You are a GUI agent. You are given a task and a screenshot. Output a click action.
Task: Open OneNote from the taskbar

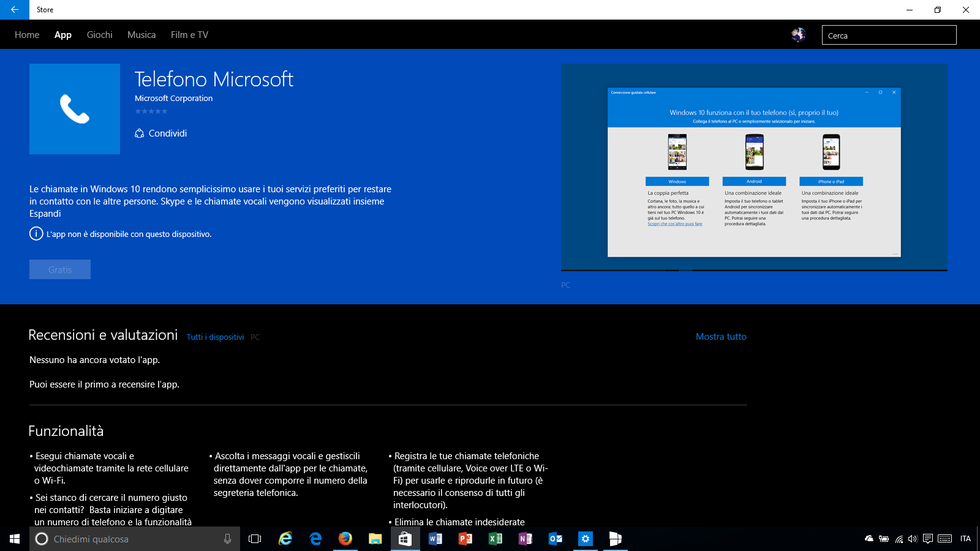526,539
